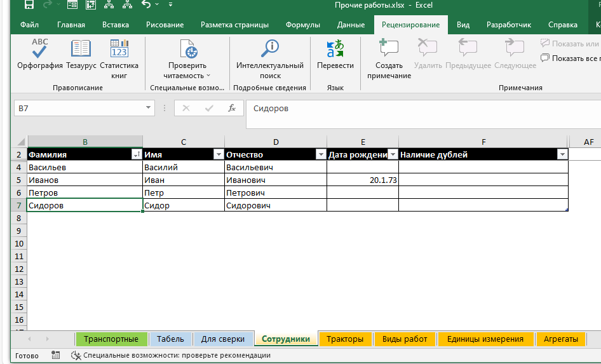601x364 pixels.
Task: Click the cell containing Сидорович
Action: 276,205
